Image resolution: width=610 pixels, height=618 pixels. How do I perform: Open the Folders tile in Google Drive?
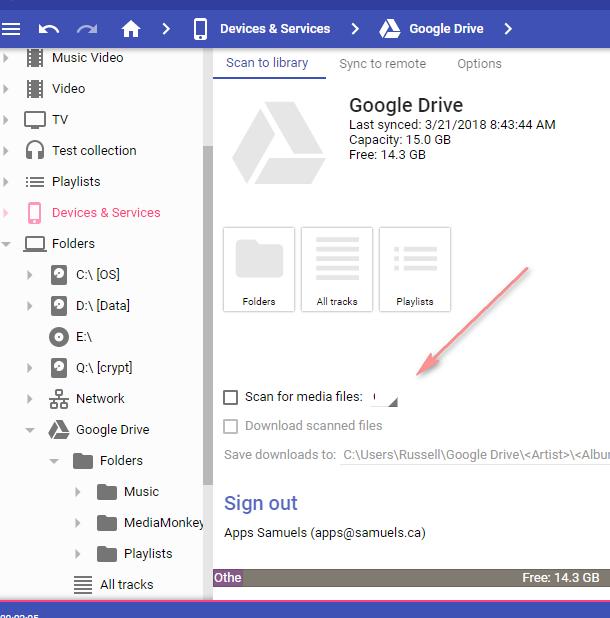(x=259, y=269)
